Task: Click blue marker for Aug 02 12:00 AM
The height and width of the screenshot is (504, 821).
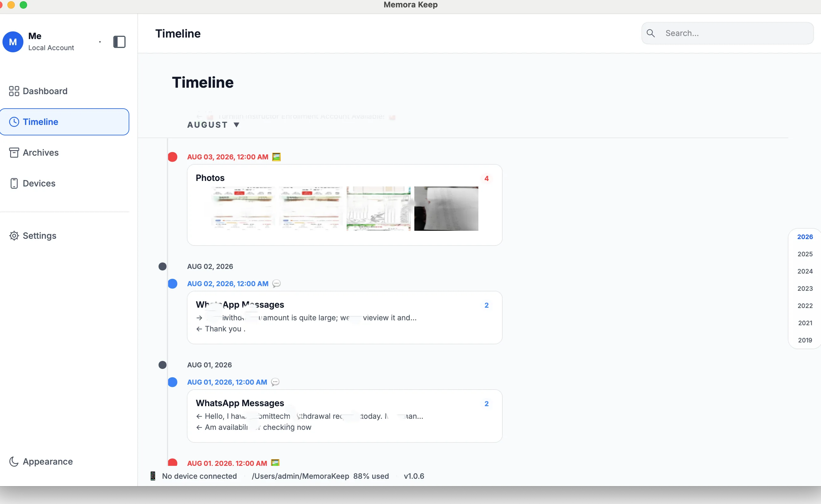Action: click(172, 284)
